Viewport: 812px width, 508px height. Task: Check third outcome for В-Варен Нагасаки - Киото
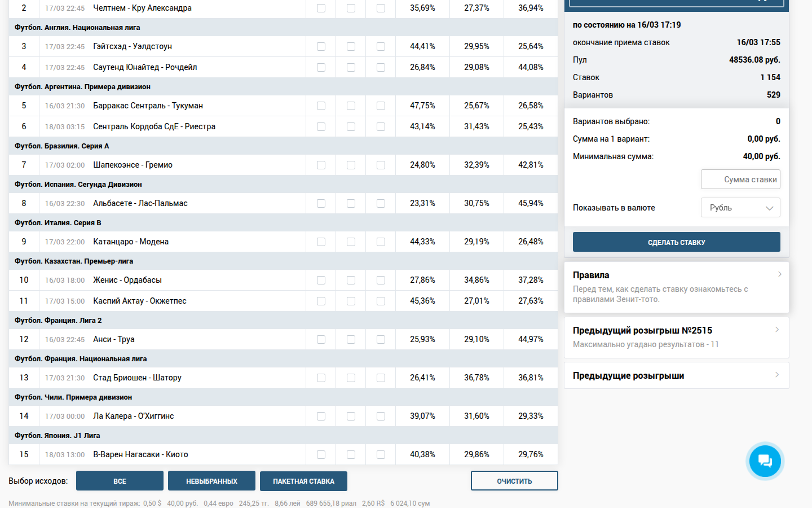pyautogui.click(x=381, y=454)
